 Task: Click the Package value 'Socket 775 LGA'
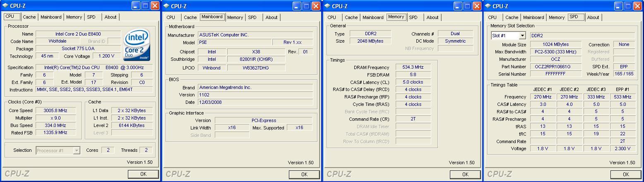(78, 49)
